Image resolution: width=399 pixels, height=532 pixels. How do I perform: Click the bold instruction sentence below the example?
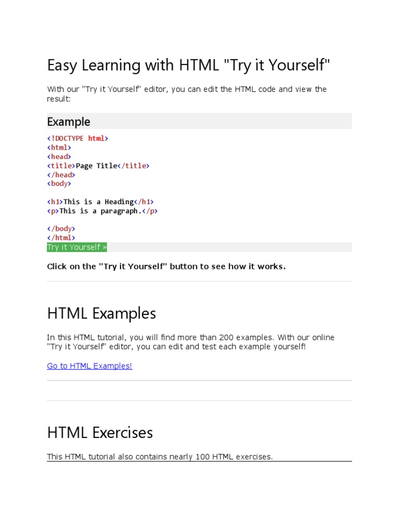click(166, 267)
